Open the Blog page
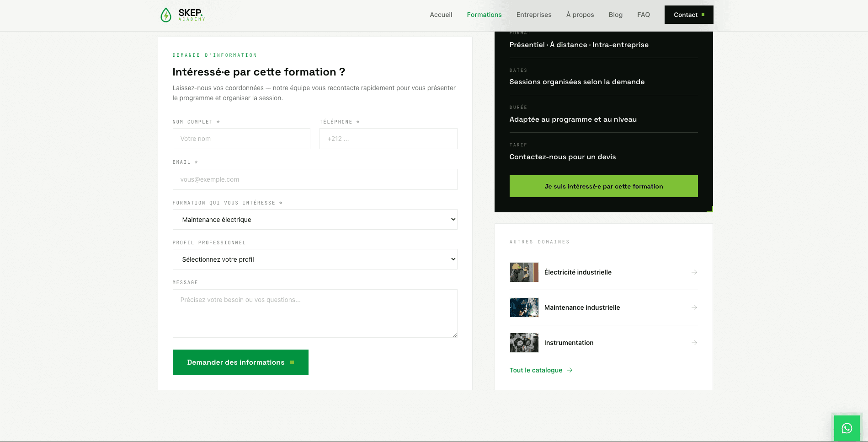Screen dimensions: 868x442 pos(615,15)
